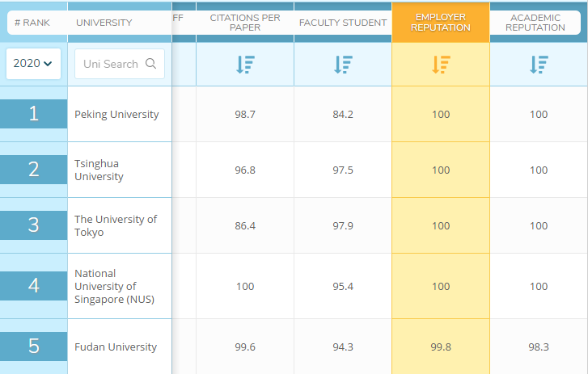This screenshot has height=374, width=588.
Task: Click Tokyo employer reputation 100
Action: (441, 225)
